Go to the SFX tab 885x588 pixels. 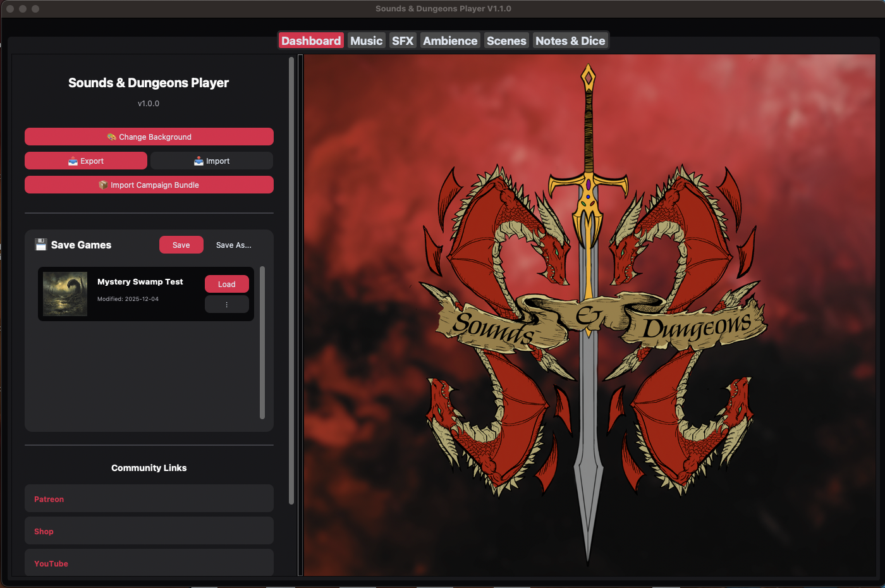point(403,40)
